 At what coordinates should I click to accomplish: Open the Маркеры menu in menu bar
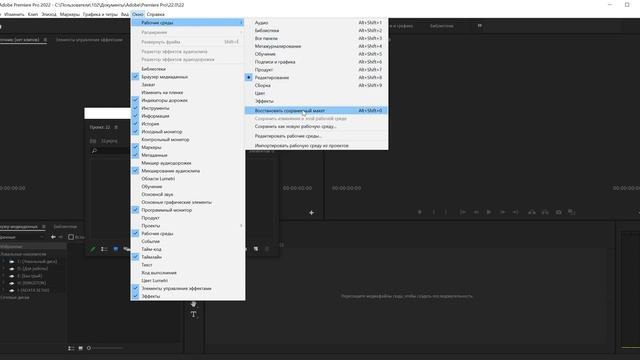[70, 14]
